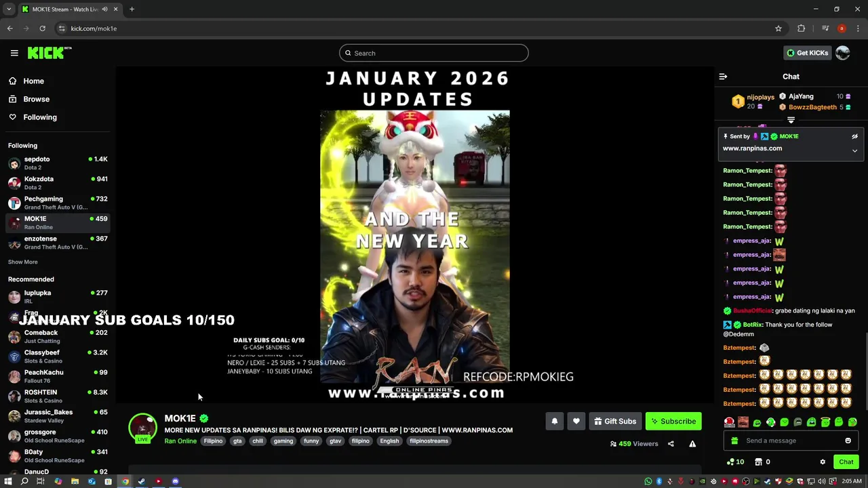868x488 pixels.
Task: Click the BushaOfficial username in chat
Action: click(753, 310)
